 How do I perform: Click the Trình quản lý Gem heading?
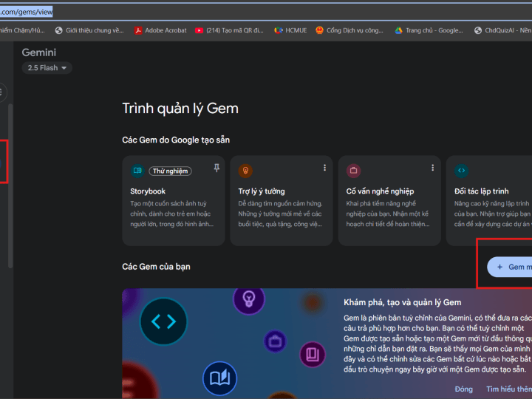coord(180,109)
